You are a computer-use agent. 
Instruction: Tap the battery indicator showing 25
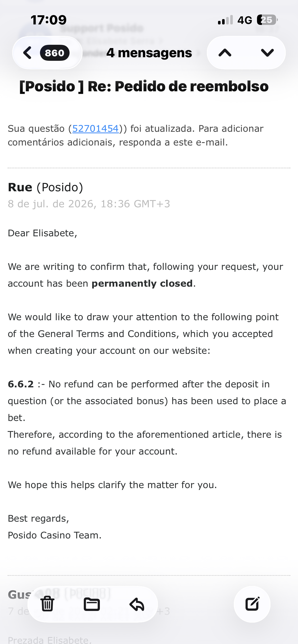pyautogui.click(x=267, y=20)
